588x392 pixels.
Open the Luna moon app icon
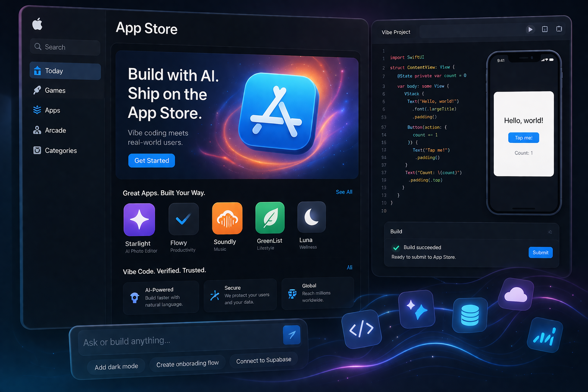click(x=312, y=217)
